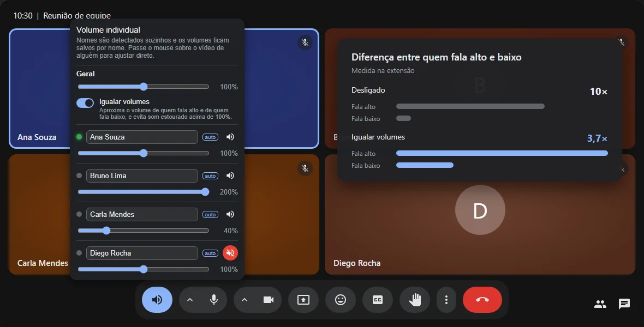Click the camera button in toolbar

tap(268, 300)
